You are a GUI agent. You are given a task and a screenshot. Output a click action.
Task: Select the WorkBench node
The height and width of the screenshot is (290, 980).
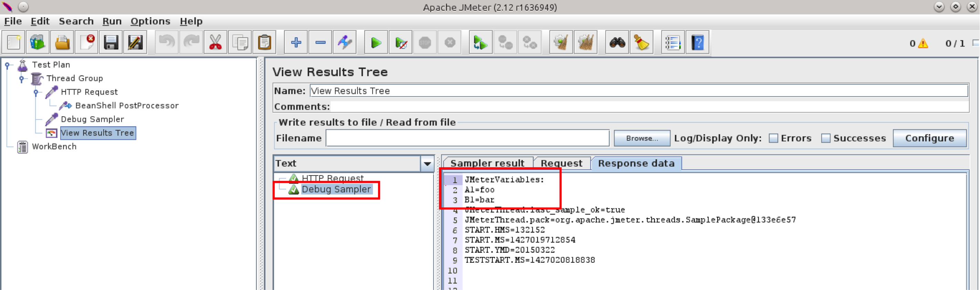click(x=54, y=147)
